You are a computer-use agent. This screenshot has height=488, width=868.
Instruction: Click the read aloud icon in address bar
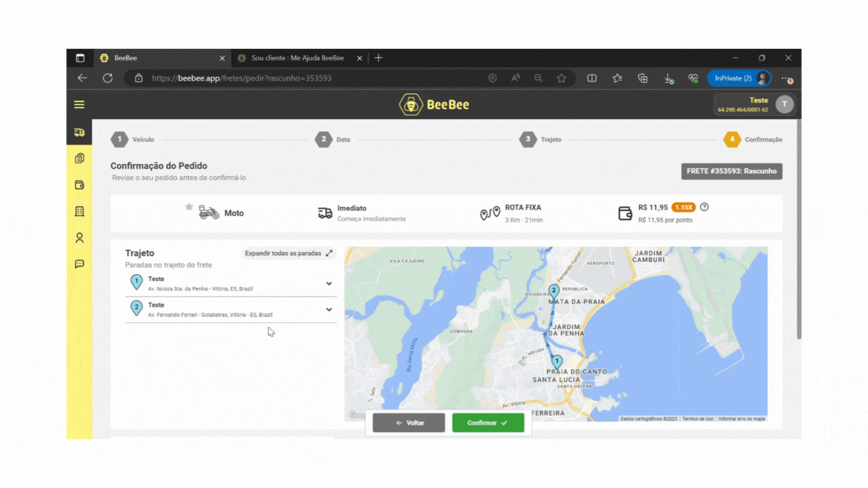(x=515, y=78)
